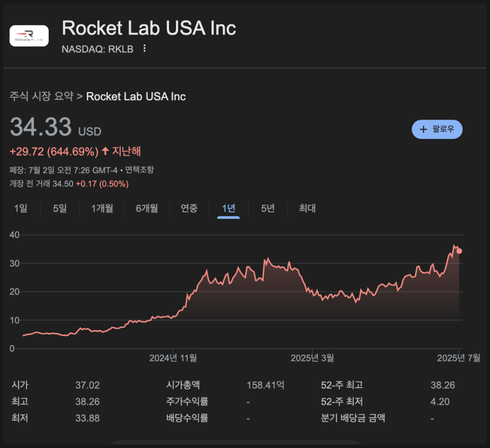Select the 최대 range tab

click(307, 208)
